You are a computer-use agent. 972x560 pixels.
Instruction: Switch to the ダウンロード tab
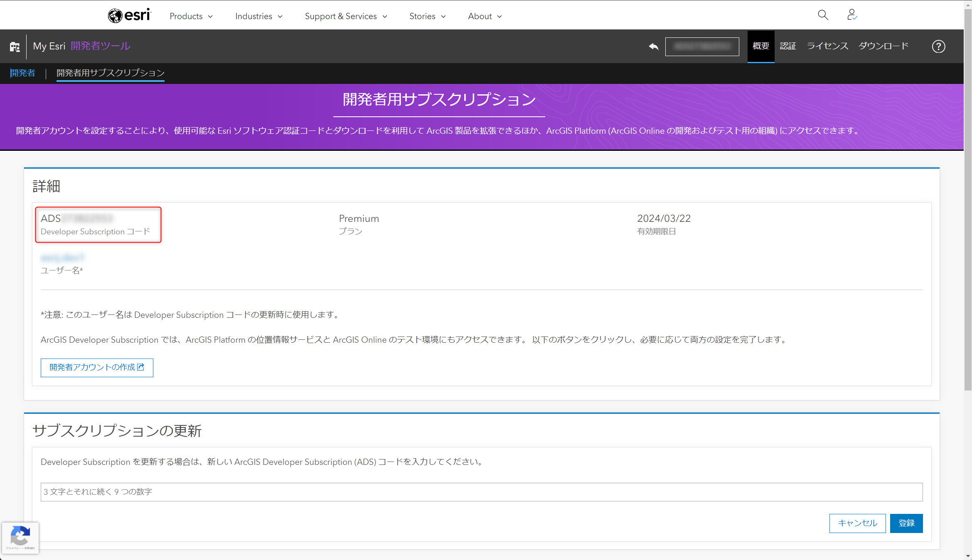(883, 46)
